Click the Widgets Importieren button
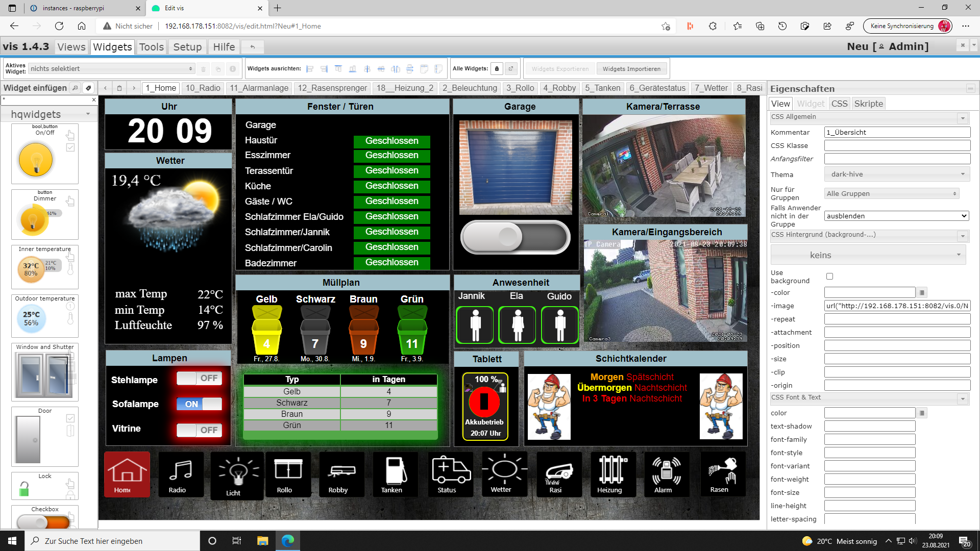Image resolution: width=980 pixels, height=551 pixels. (631, 69)
